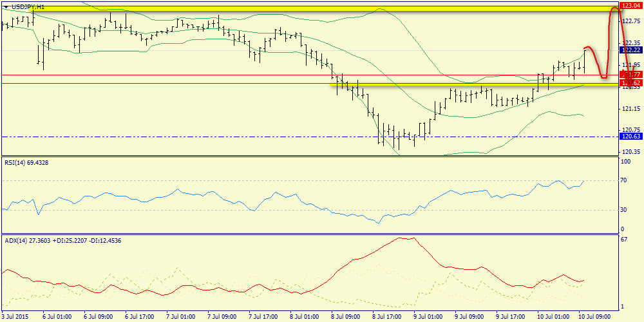Click the 8 Jul 09:00 time label
Viewport: 644px width, 322px height.
pos(345,317)
